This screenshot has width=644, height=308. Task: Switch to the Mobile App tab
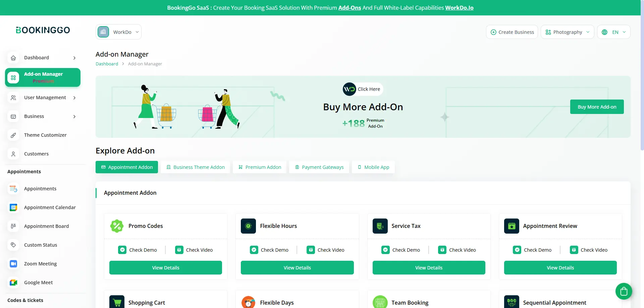(x=373, y=167)
